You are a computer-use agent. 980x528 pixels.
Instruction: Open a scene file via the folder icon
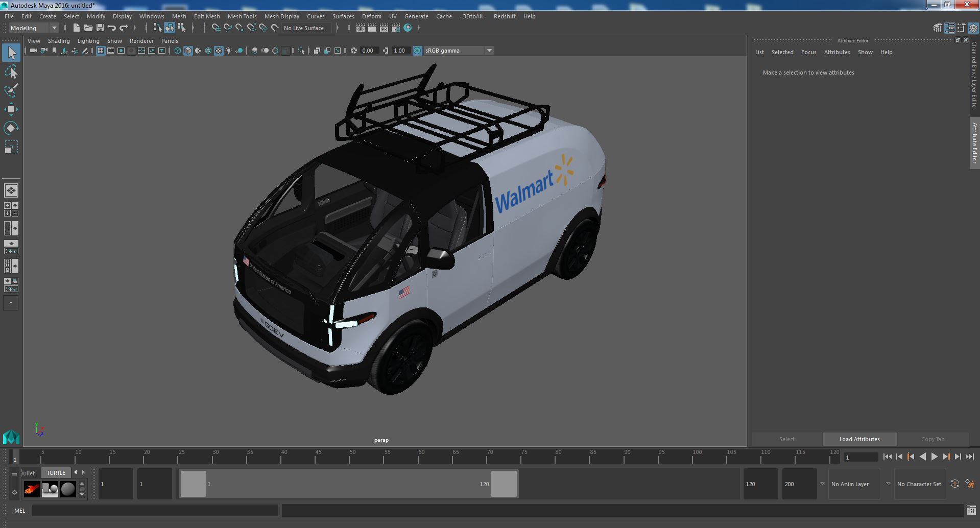(x=88, y=28)
